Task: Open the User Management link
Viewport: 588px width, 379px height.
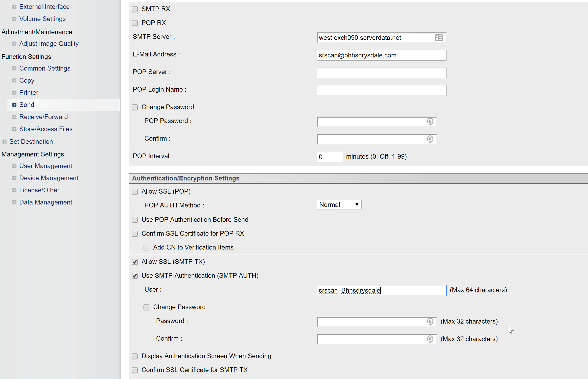Action: point(46,166)
